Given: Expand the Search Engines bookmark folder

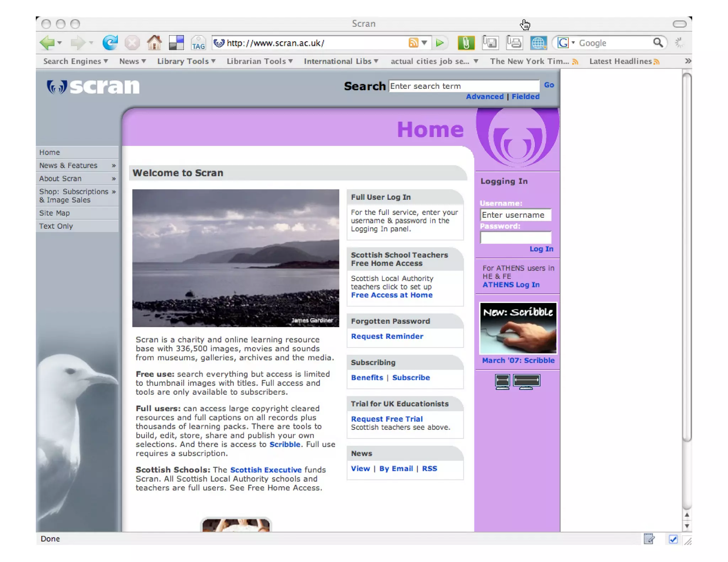Looking at the screenshot, I should point(75,61).
